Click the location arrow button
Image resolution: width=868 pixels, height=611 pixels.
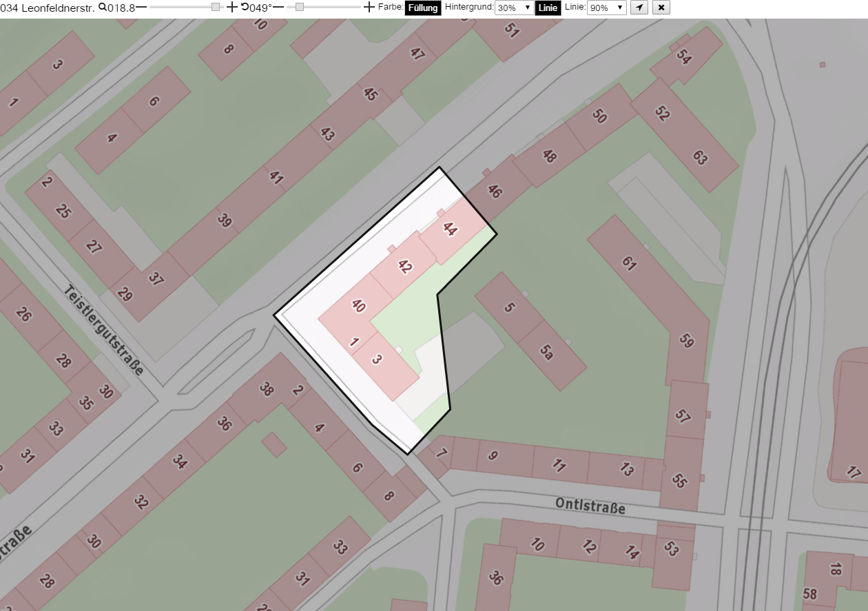(639, 8)
